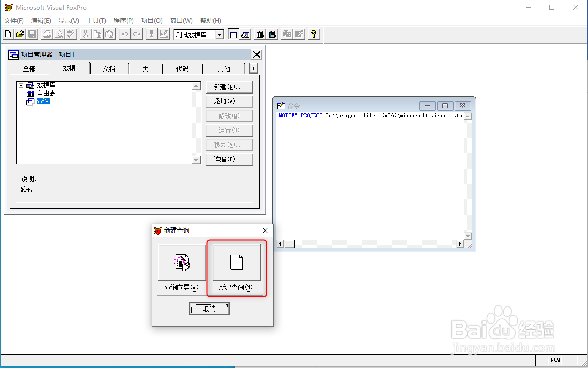Click the Copy toolbar icon

(x=98, y=35)
